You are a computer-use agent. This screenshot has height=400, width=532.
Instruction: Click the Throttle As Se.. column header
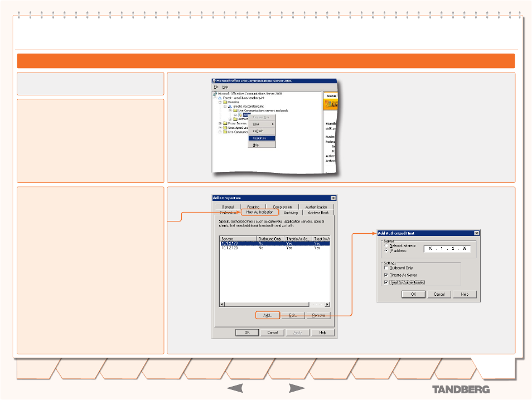click(x=298, y=239)
